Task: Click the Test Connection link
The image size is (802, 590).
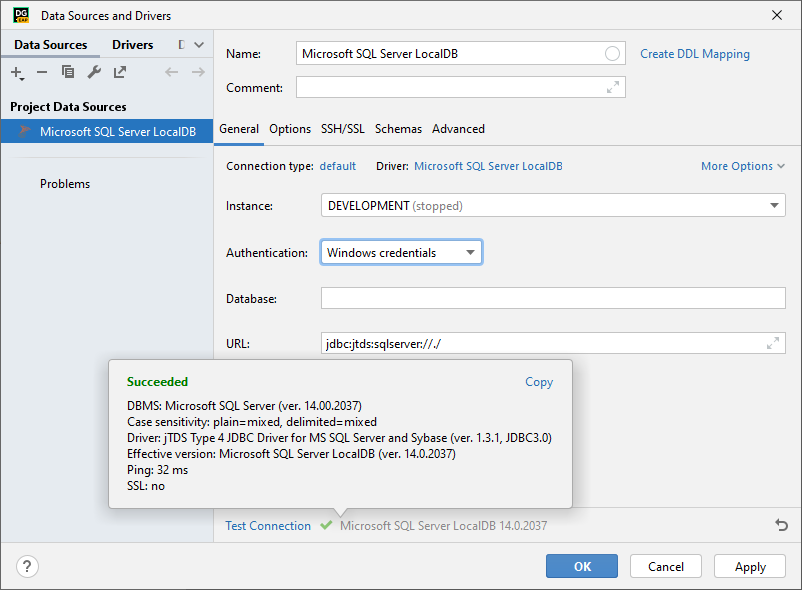Action: point(268,525)
